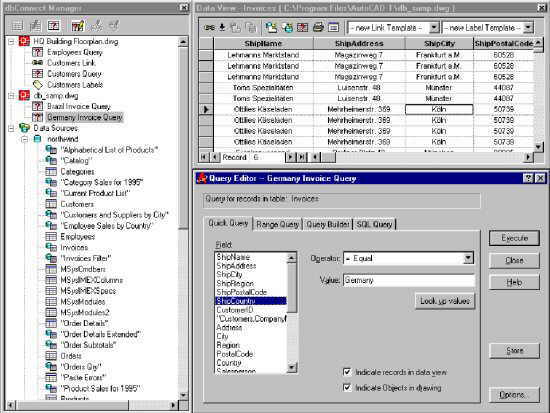Click ShipName column header
Viewport: 550px width, 413px height.
[x=263, y=44]
